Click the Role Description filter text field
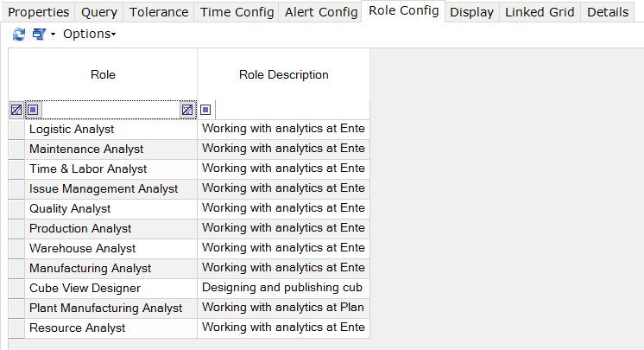Screen dimensions: 644x350 (x=292, y=110)
